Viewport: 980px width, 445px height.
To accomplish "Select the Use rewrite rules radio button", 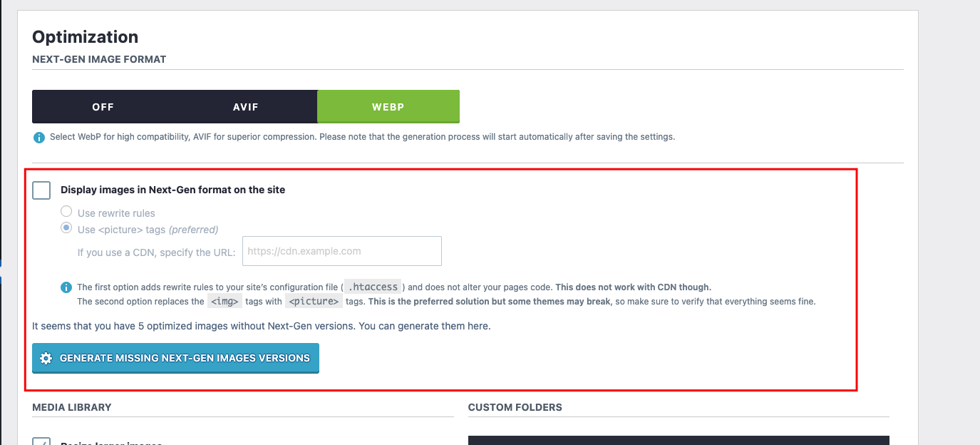I will point(66,212).
